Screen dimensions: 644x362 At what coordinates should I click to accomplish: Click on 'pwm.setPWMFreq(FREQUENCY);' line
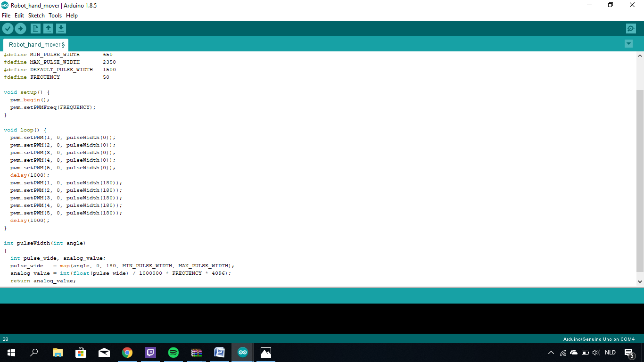pos(53,107)
